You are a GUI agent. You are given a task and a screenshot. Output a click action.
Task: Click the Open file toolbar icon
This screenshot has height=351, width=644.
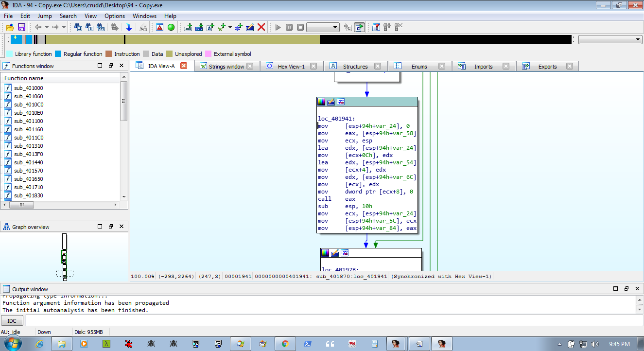coord(9,27)
